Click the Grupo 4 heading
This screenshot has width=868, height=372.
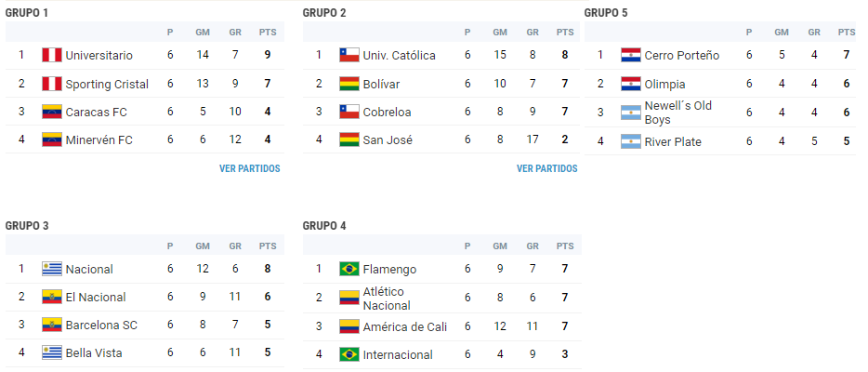[324, 226]
